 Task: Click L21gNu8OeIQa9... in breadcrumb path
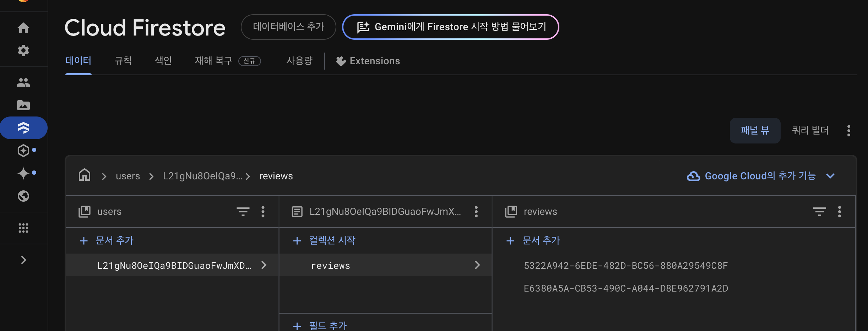coord(202,176)
